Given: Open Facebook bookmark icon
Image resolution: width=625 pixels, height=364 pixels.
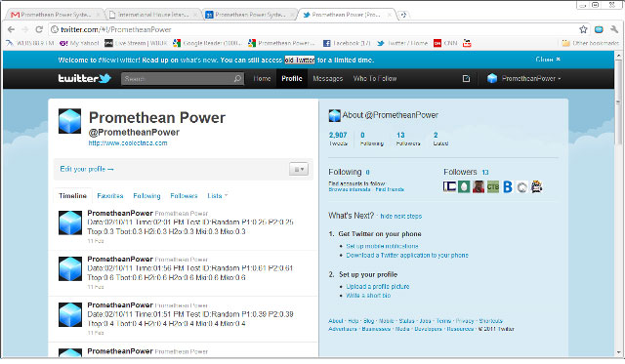Looking at the screenshot, I should 326,43.
